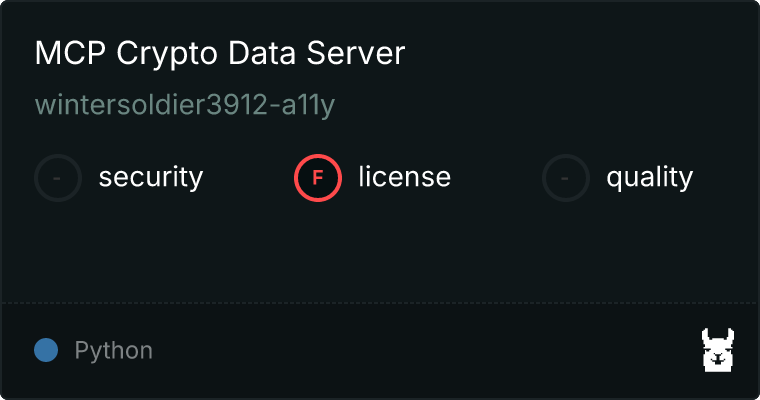The width and height of the screenshot is (760, 400).
Task: Open the MCP Crypto Data Server title
Action: 219,54
